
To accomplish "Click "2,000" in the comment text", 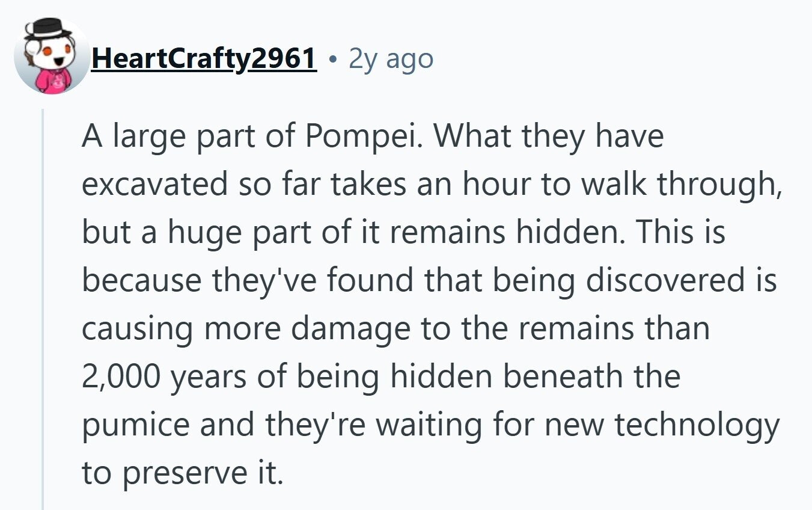I will (121, 377).
